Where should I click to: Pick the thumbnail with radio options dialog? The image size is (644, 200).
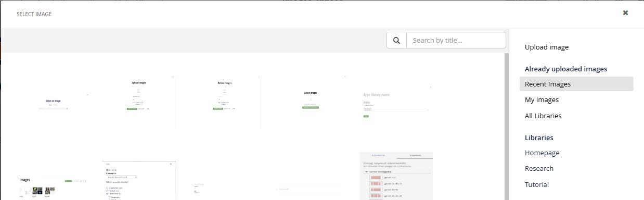pos(139,181)
